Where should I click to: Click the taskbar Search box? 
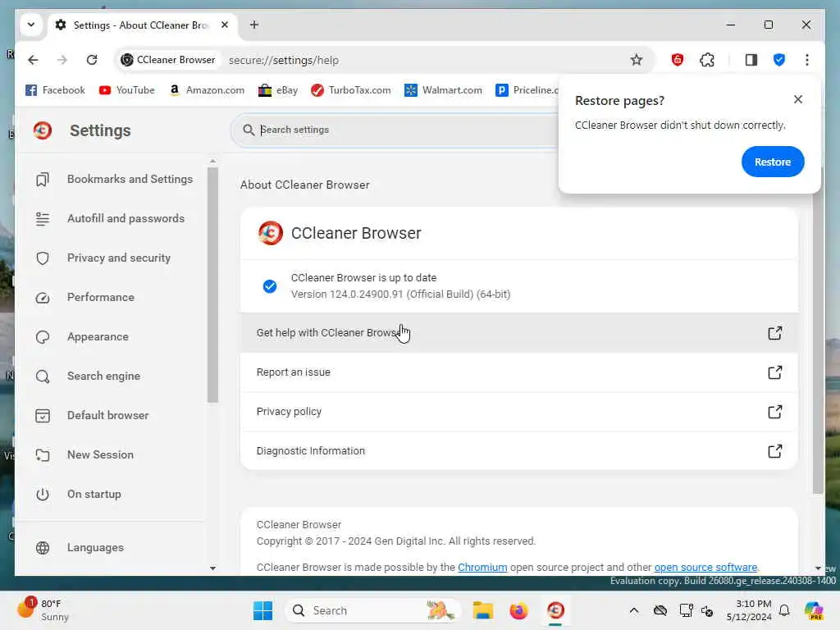(373, 610)
